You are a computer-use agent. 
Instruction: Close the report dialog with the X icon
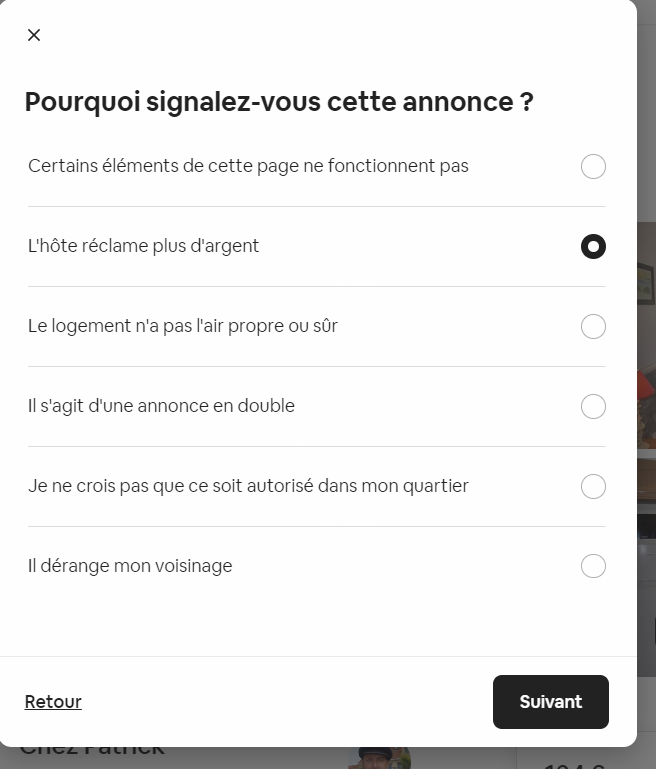point(34,35)
